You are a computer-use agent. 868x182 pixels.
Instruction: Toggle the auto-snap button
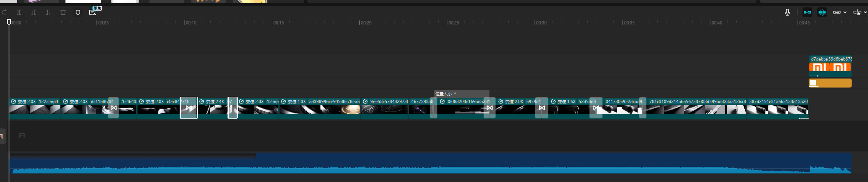(x=822, y=12)
